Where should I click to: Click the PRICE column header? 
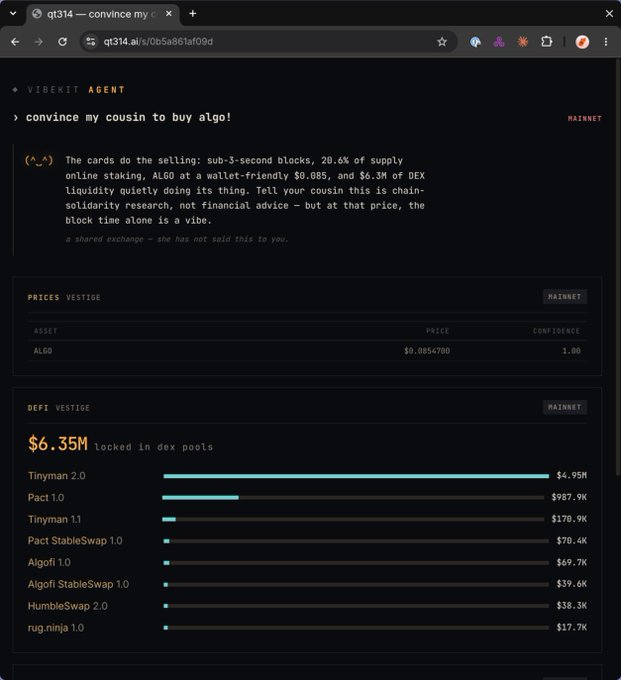click(437, 331)
